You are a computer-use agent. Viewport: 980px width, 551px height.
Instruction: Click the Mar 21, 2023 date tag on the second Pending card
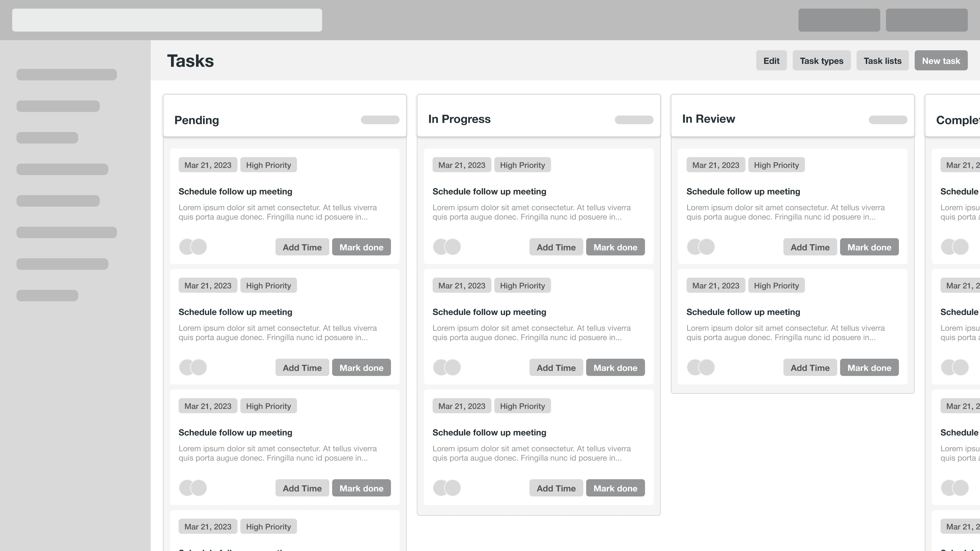tap(207, 285)
